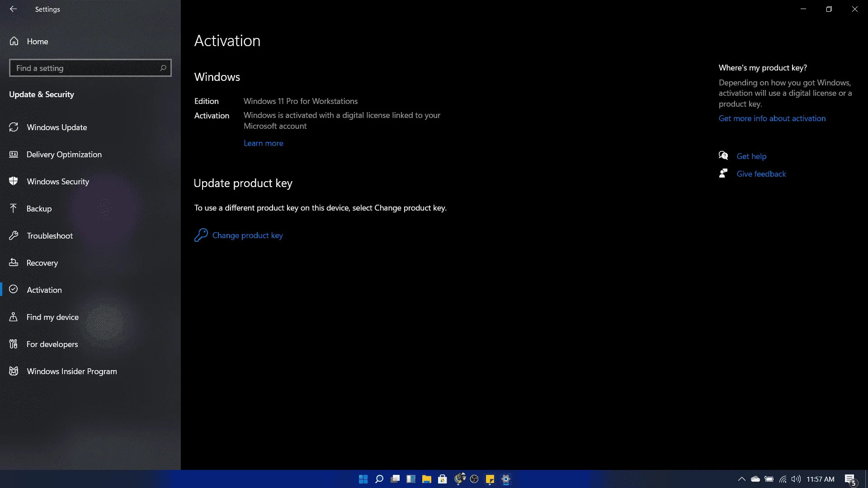Restore down the Settings window
868x488 pixels.
829,9
